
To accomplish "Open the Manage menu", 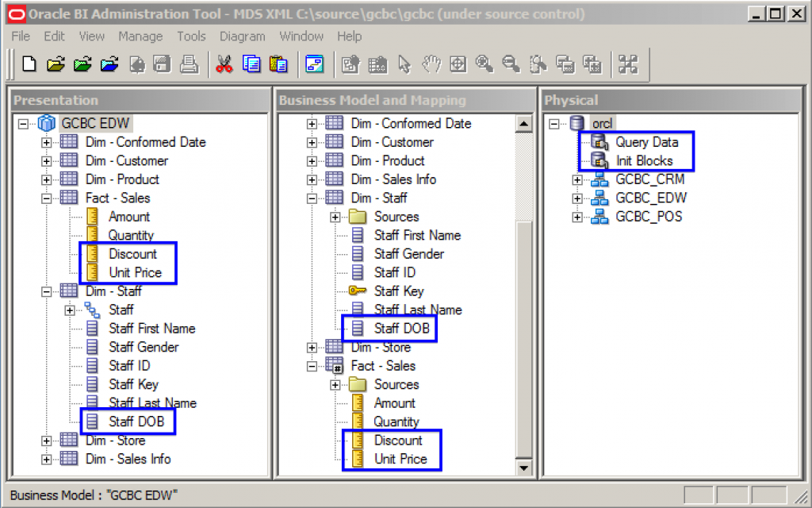I will click(x=140, y=37).
